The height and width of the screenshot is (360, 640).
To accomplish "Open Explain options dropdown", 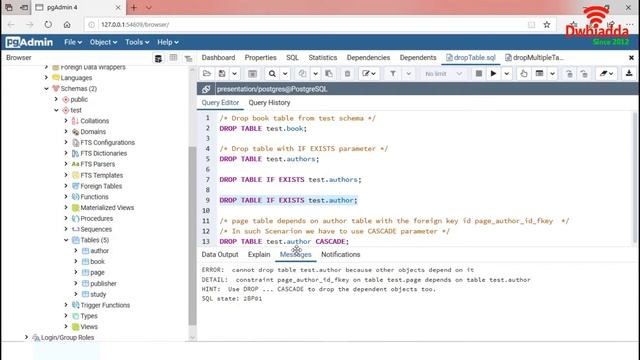I will click(552, 73).
